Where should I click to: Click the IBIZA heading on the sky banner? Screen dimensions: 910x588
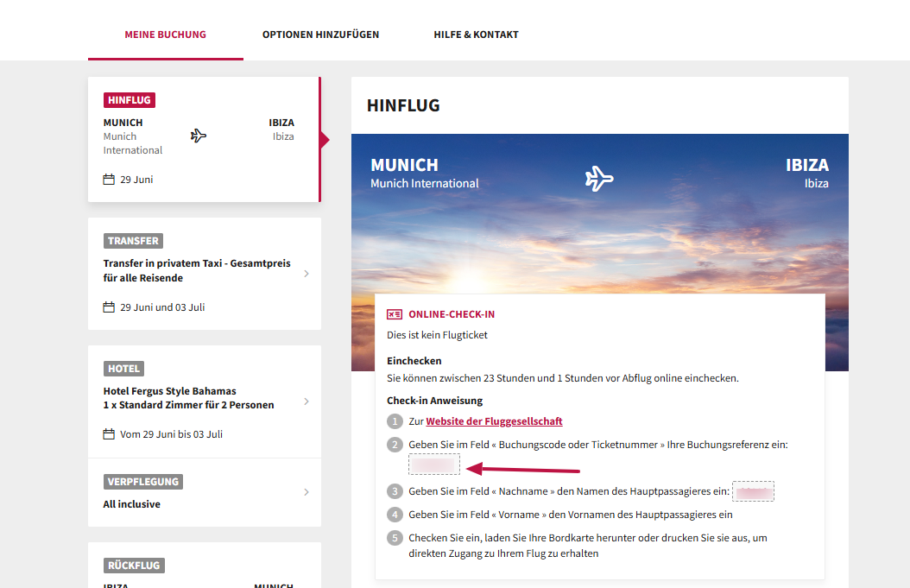807,166
